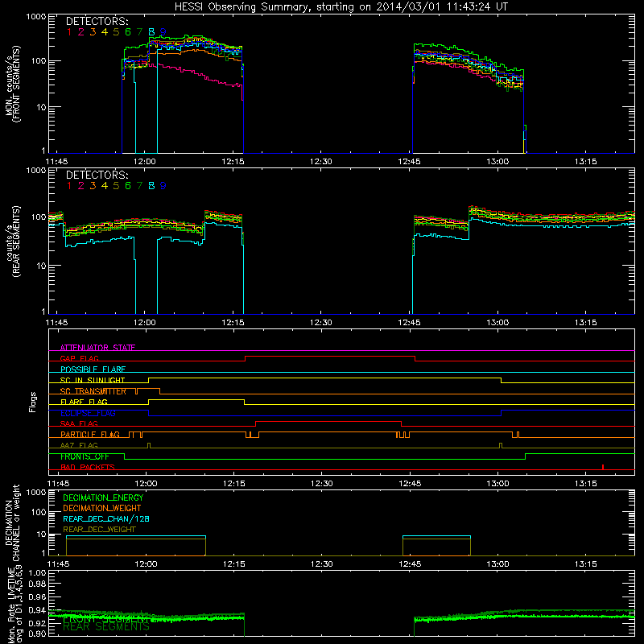
Task: Click the DECIMATION_WEIGHT legend entry
Action: pos(102,508)
